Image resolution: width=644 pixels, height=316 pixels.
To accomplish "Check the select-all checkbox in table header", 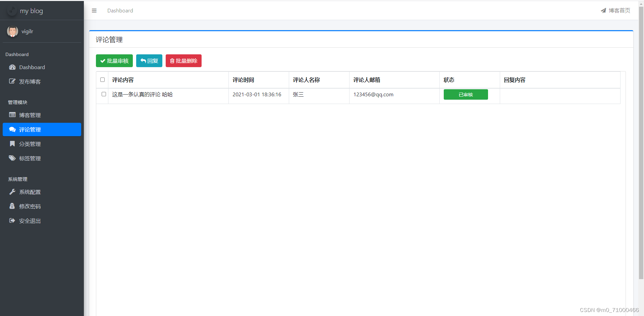I will [x=102, y=80].
